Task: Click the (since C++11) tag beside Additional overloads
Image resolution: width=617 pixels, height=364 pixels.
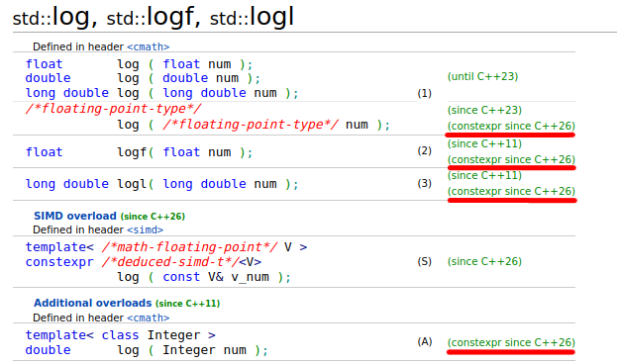Action: tap(188, 304)
